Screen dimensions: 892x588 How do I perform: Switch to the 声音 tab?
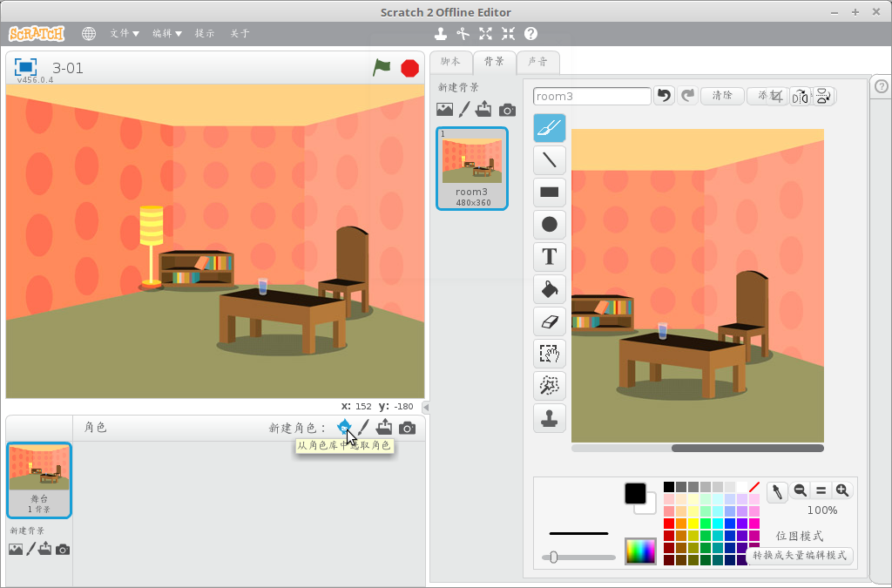pyautogui.click(x=537, y=62)
